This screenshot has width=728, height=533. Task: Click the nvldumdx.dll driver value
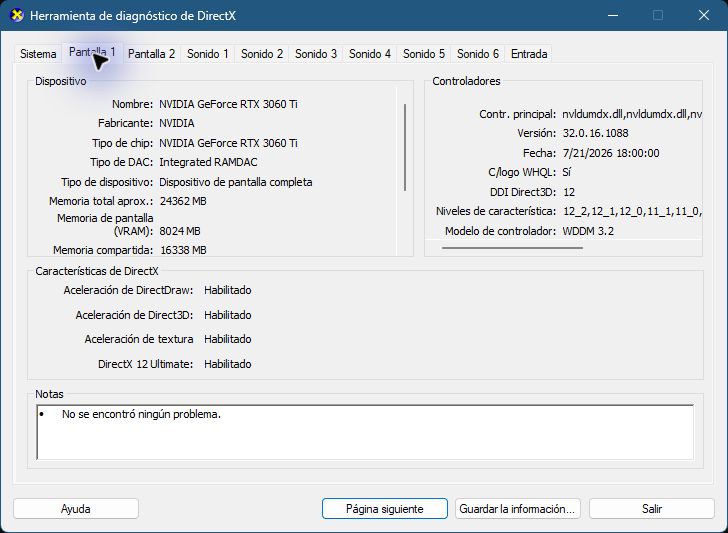(632, 114)
